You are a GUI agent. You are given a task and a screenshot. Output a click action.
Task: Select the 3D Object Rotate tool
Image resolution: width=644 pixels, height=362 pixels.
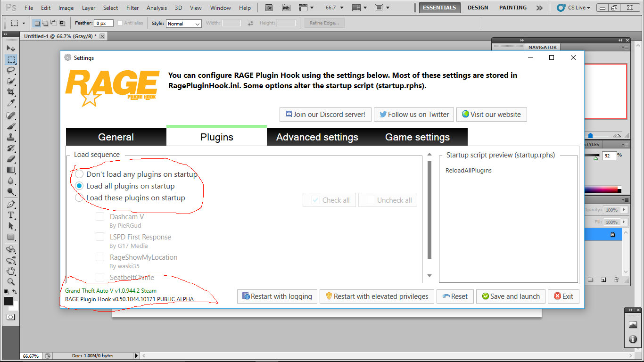(x=10, y=249)
